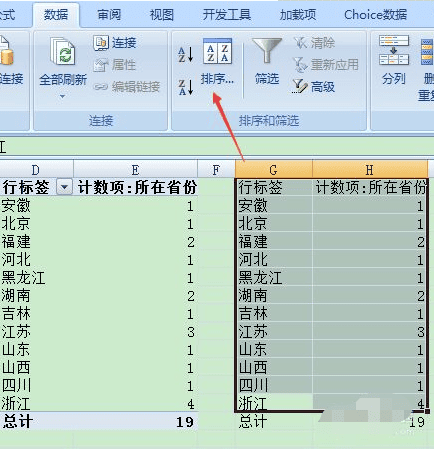This screenshot has width=434, height=449.
Task: Sort ascending with the A-Z icon
Action: (x=186, y=54)
